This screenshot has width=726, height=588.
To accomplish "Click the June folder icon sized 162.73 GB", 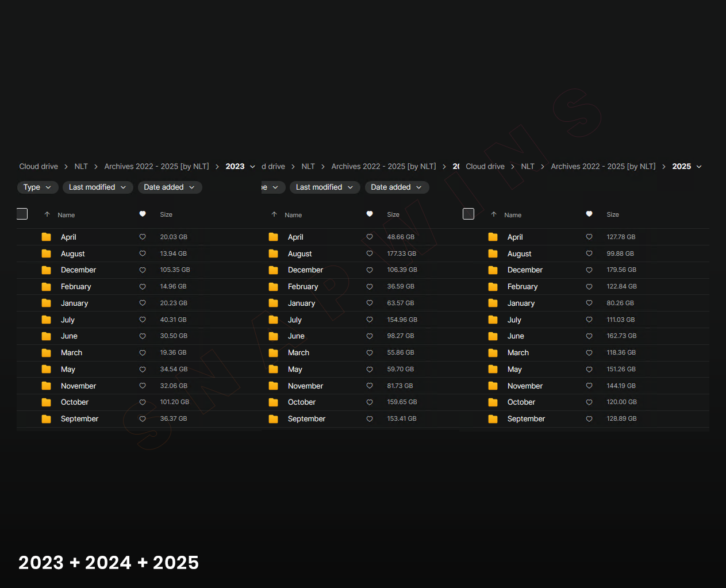I will click(493, 336).
